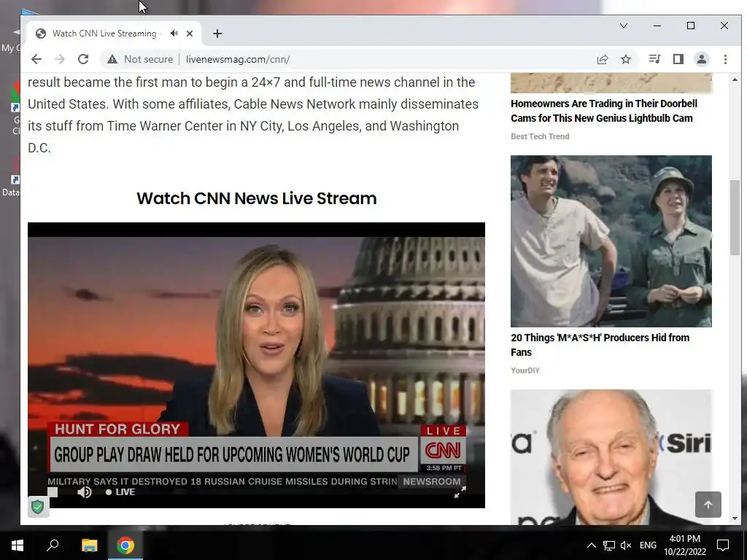This screenshot has height=560, width=747.
Task: Open the ENG language indicator
Action: tap(648, 545)
